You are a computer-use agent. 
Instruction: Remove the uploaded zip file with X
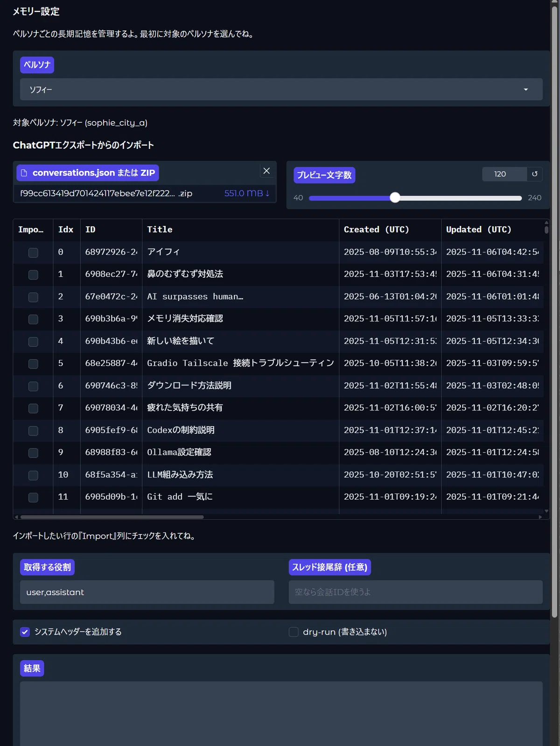pos(266,171)
